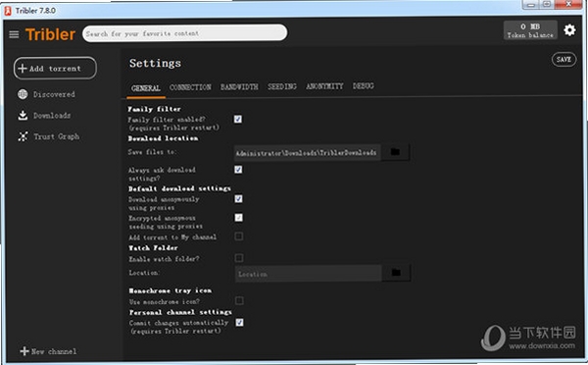This screenshot has width=588, height=365.
Task: Toggle Encrypted anonymous seeding checkbox
Action: click(238, 218)
